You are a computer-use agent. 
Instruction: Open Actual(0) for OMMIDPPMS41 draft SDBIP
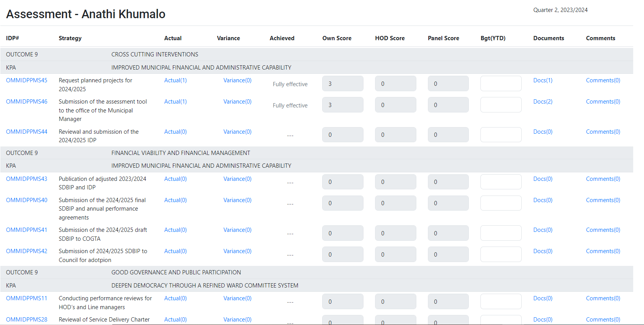[175, 230]
